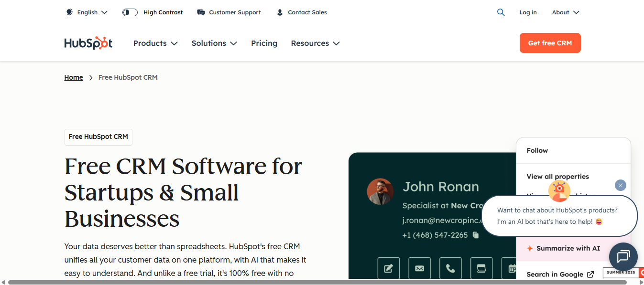Viewport: 644px width, 285px height.
Task: Dismiss the chatbot prompt with X
Action: [621, 185]
